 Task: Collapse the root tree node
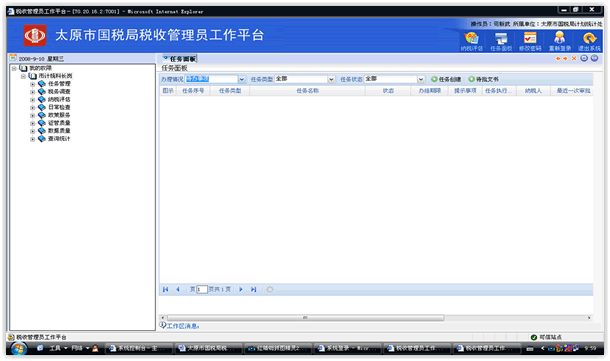coord(14,68)
